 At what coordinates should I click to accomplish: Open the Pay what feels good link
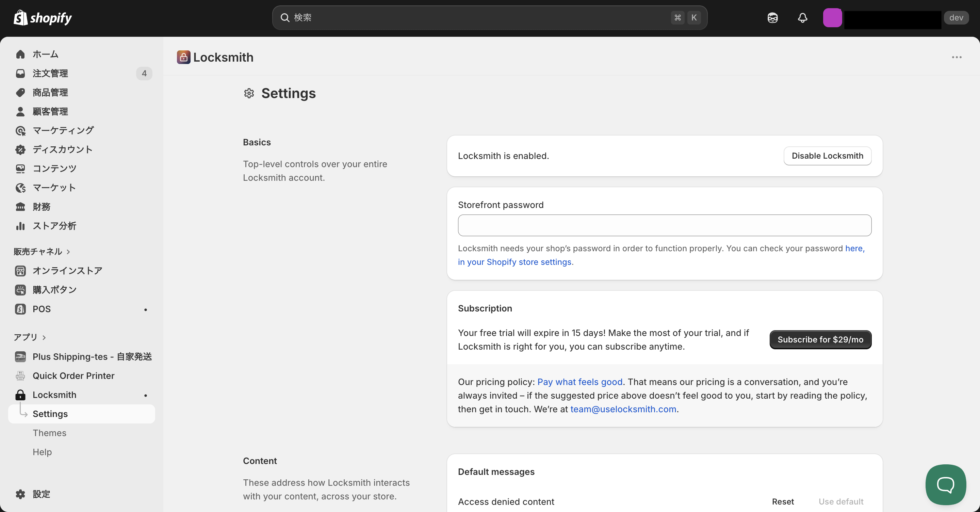click(x=580, y=382)
